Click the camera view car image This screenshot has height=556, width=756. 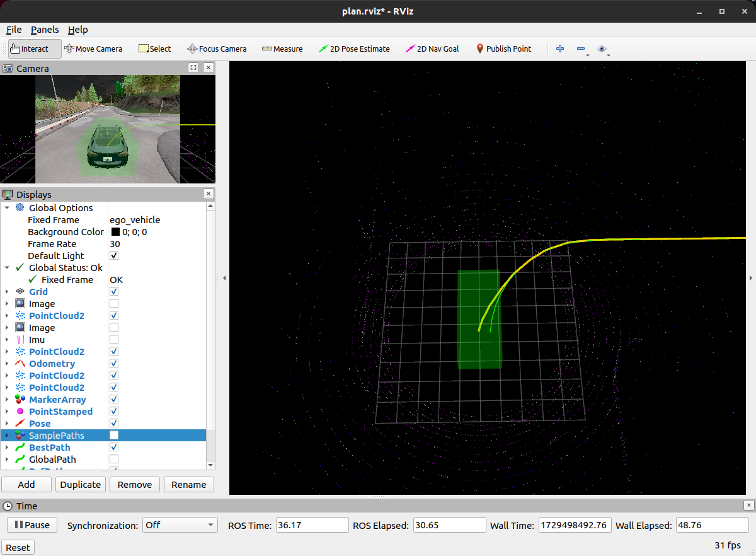107,147
